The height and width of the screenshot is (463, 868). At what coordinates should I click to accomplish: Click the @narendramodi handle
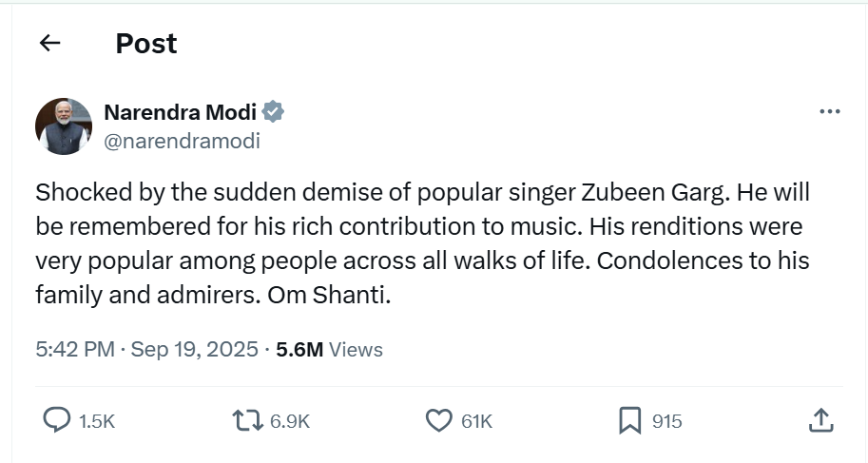coord(182,142)
